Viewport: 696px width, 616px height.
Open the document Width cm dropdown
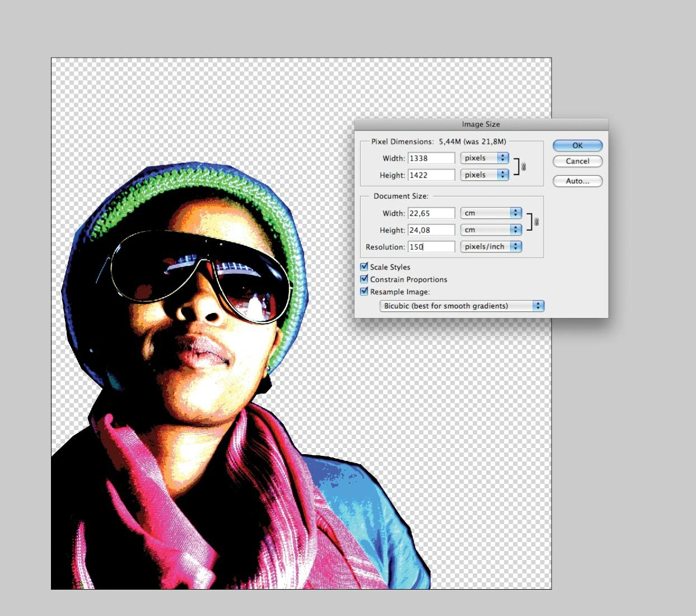point(491,213)
